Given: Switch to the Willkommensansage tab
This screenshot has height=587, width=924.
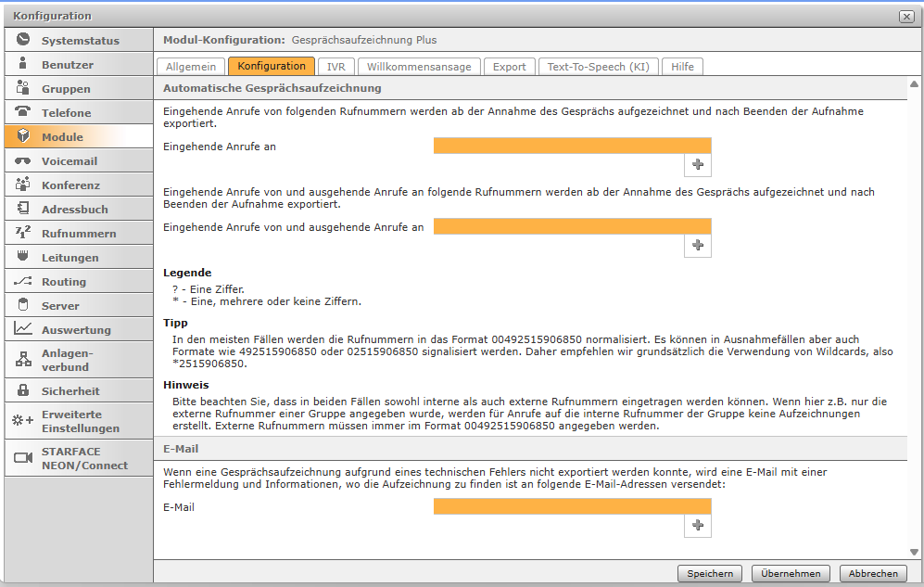Looking at the screenshot, I should pos(419,67).
